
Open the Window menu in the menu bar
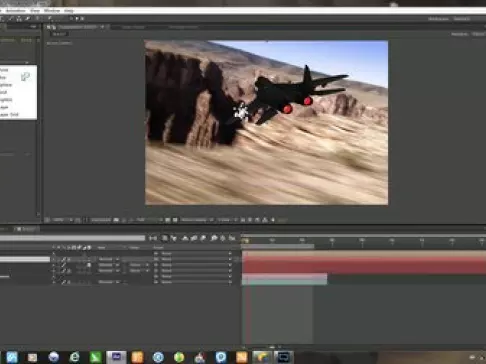click(52, 11)
